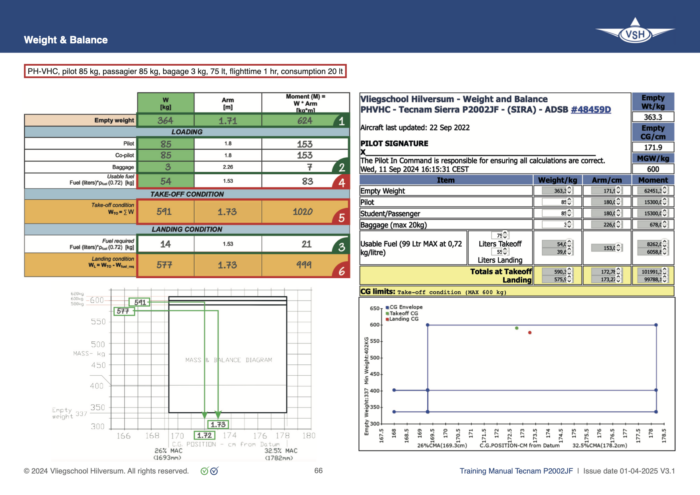Click the Moment column header
Screen dimensions: 700x495
tap(653, 180)
